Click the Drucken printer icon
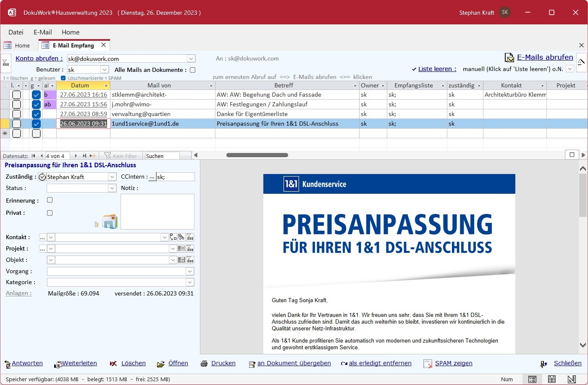The image size is (588, 385). 204,364
